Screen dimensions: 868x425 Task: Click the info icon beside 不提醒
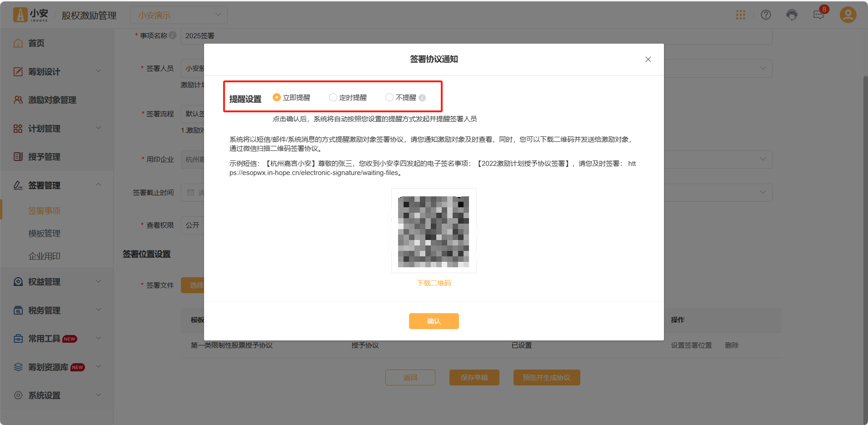[422, 98]
